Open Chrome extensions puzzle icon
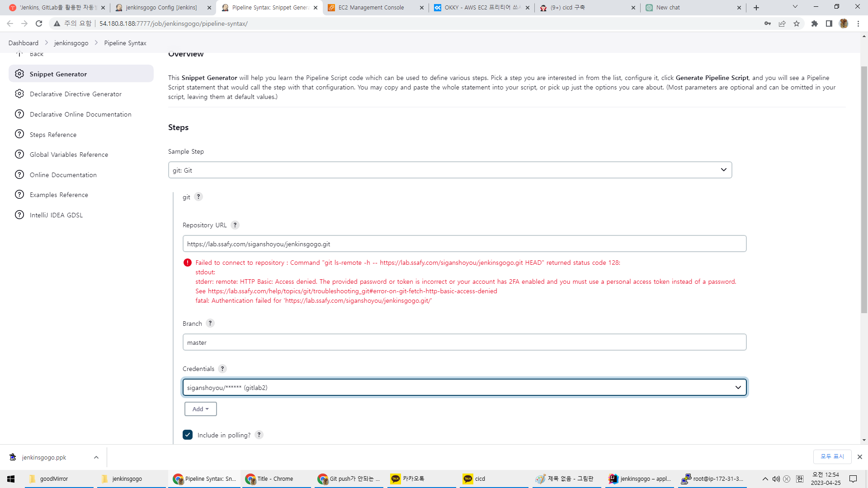The image size is (868, 488). tap(814, 23)
